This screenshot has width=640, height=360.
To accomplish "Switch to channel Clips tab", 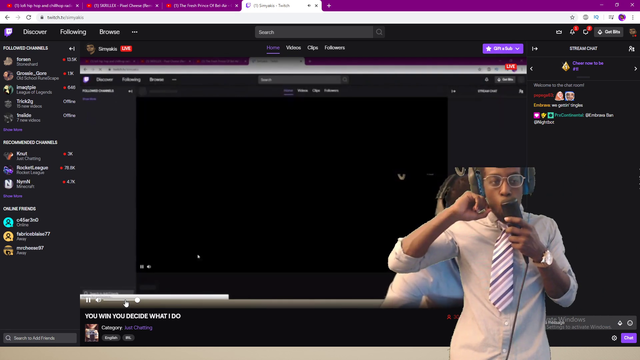I will pos(313,48).
